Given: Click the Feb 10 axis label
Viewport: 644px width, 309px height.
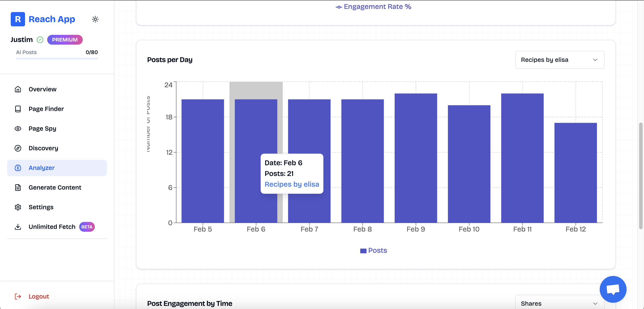Looking at the screenshot, I should click(469, 229).
